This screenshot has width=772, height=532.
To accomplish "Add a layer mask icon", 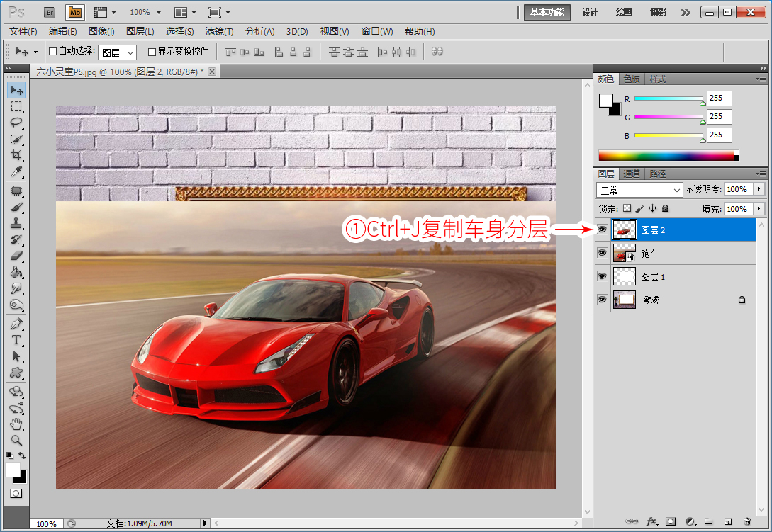I will click(671, 521).
